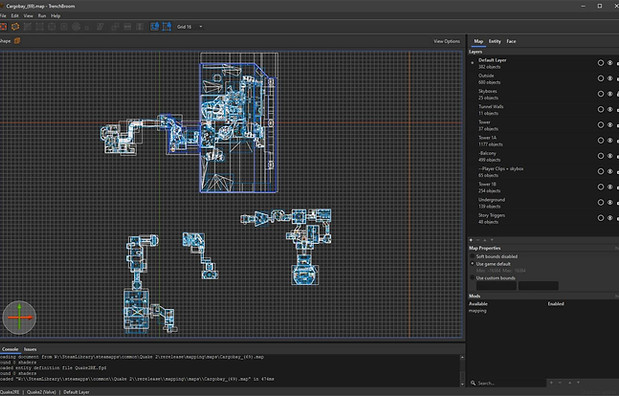The width and height of the screenshot is (619, 396).
Task: Click the add layer plus icon below the Layers list
Action: click(x=471, y=240)
